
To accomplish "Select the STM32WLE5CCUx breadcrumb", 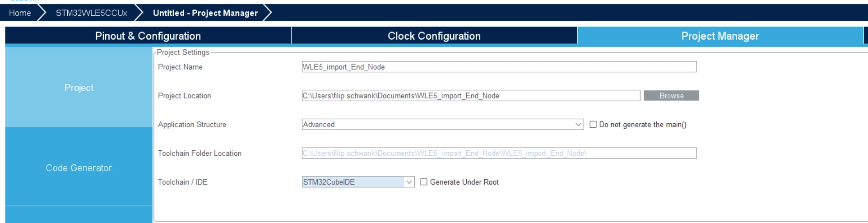I will point(92,13).
